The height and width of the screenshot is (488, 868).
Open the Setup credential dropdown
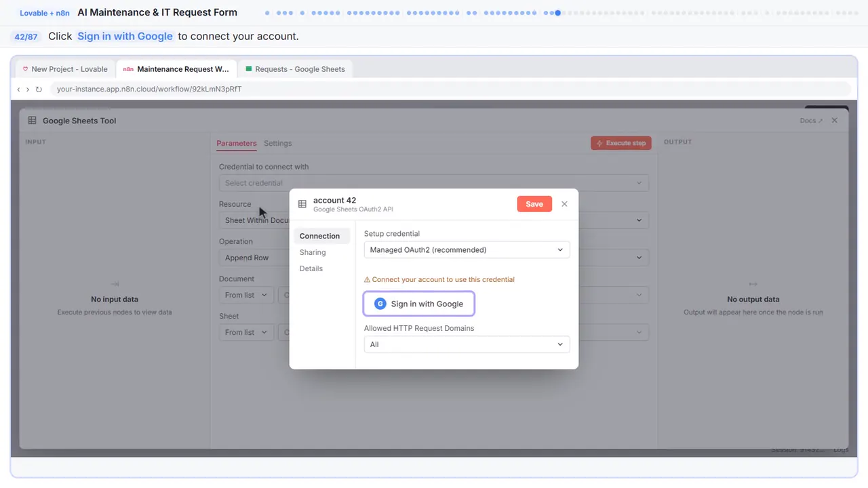[467, 249]
